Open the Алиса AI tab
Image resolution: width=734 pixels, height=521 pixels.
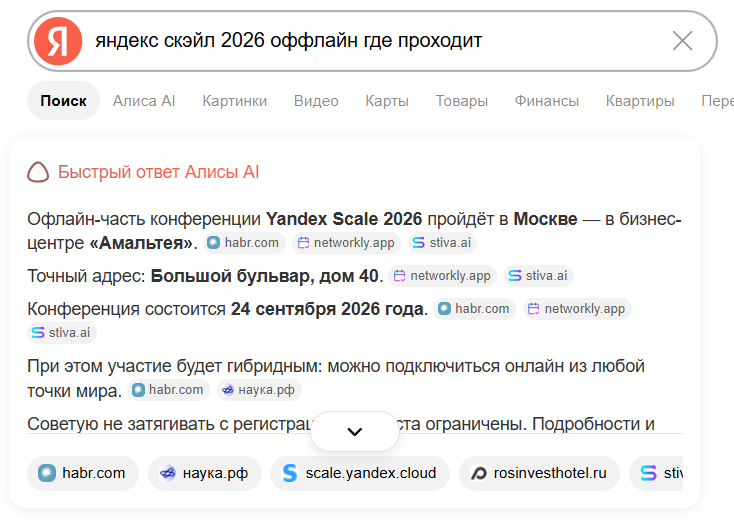click(x=144, y=101)
